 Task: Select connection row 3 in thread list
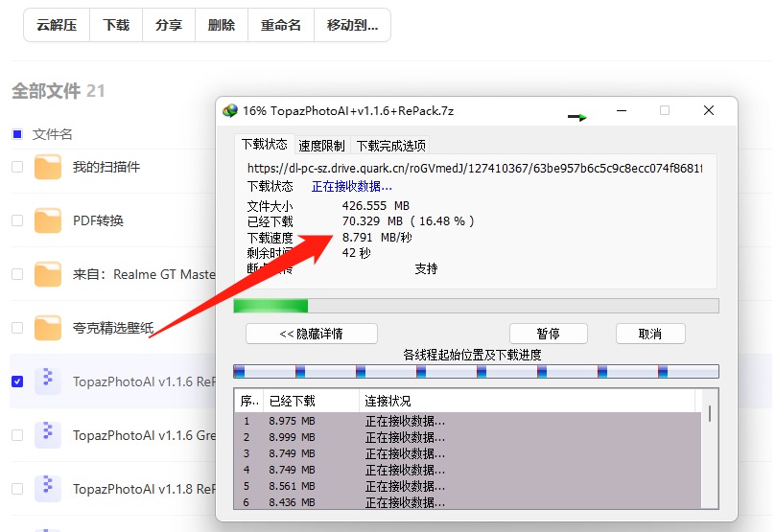tap(468, 453)
